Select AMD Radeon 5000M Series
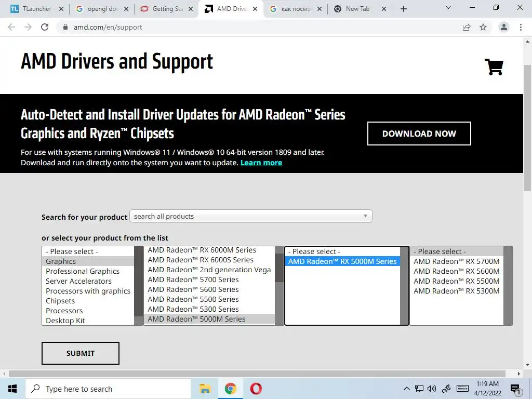532x399 pixels. pos(209,319)
